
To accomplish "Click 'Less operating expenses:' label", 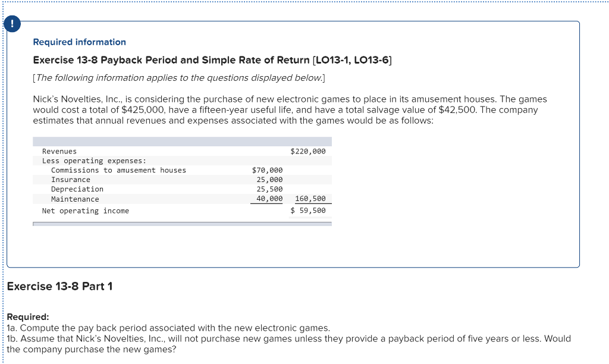I will tap(95, 161).
